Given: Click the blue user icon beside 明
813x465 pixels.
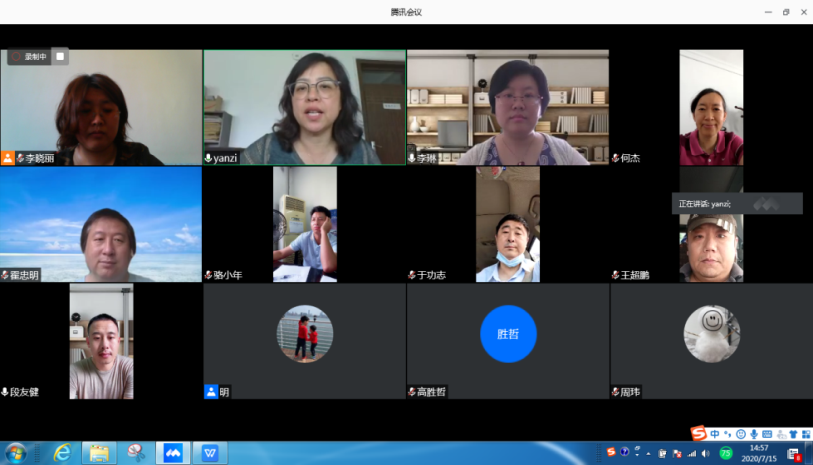Looking at the screenshot, I should [x=210, y=392].
